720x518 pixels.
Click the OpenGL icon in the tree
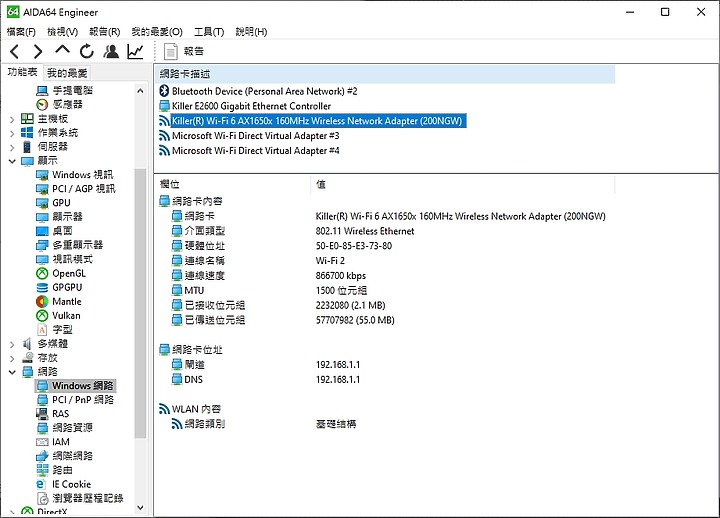pos(42,273)
